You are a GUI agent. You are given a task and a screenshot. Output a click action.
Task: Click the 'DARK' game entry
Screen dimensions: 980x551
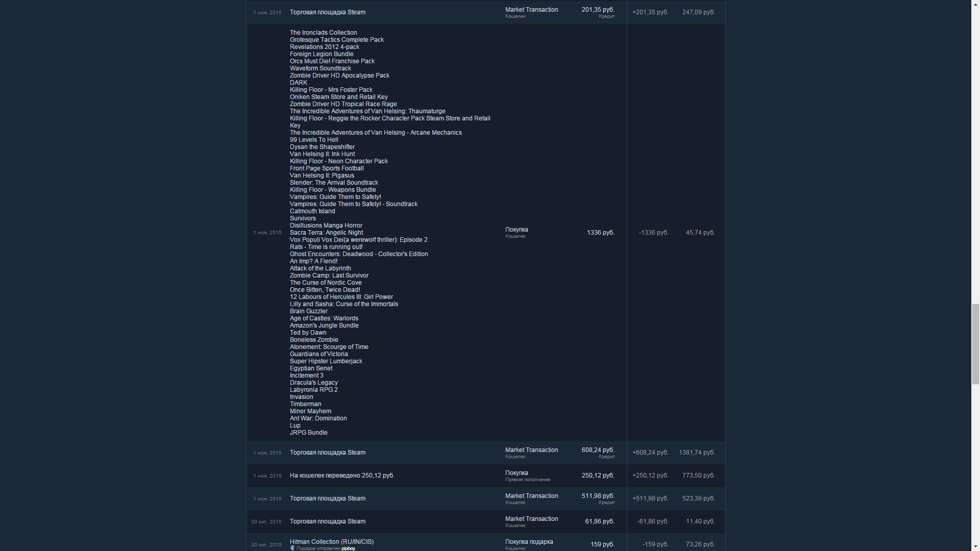pyautogui.click(x=299, y=83)
